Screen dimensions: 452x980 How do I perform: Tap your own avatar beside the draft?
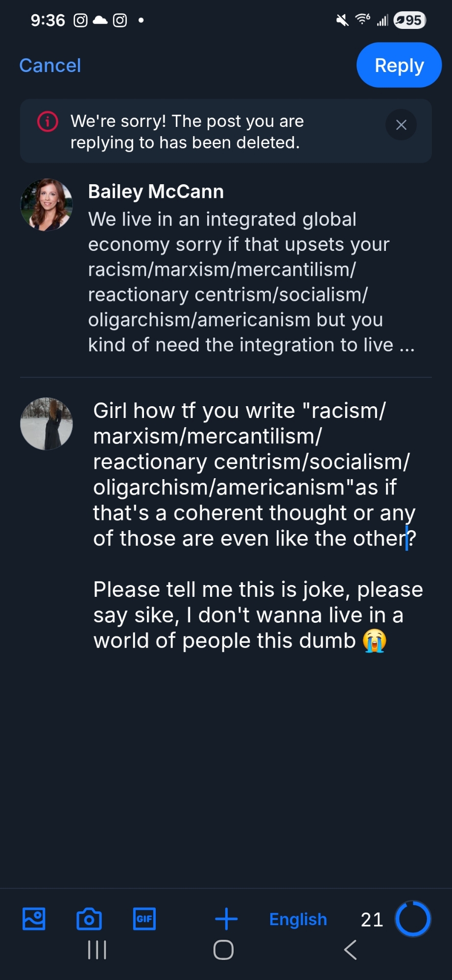click(47, 424)
